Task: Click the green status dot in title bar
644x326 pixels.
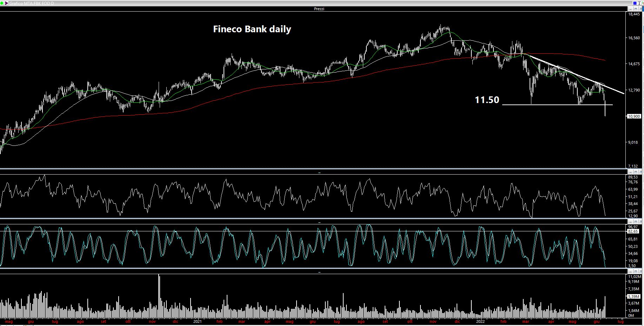Action: [2, 3]
